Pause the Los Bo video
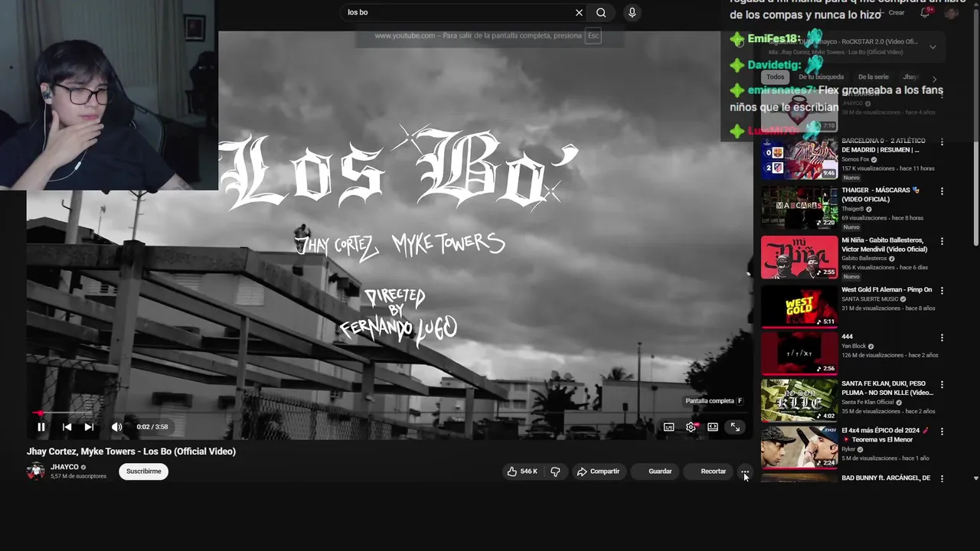The width and height of the screenshot is (980, 551). pos(41,427)
